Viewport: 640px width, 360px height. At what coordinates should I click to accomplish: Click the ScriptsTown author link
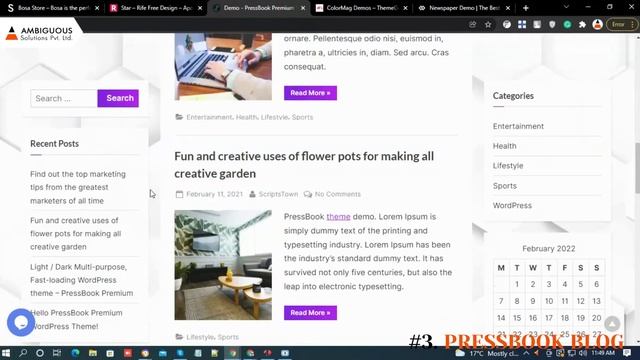278,194
